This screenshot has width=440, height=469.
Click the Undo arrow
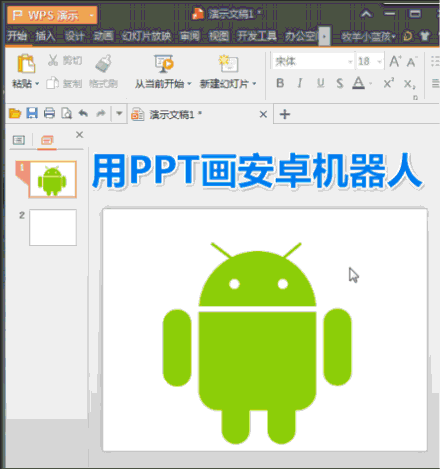[x=83, y=113]
